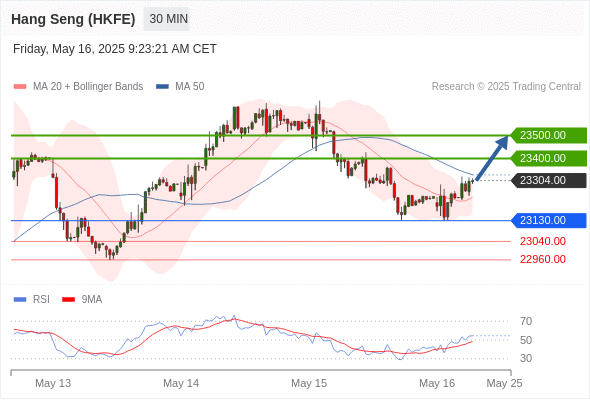Click the 22960.00 support level label
Screen dimensions: 590x400
[x=543, y=259]
